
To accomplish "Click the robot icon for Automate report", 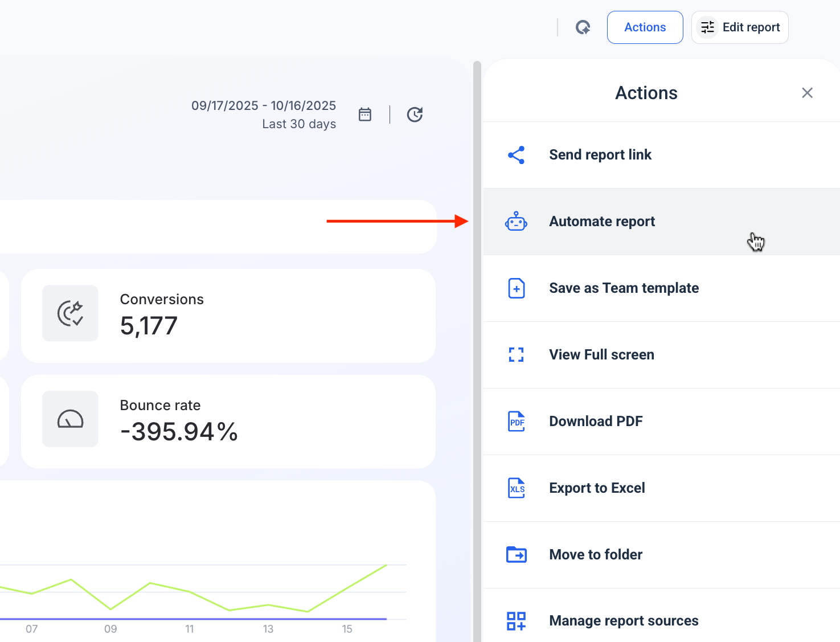I will click(x=516, y=222).
